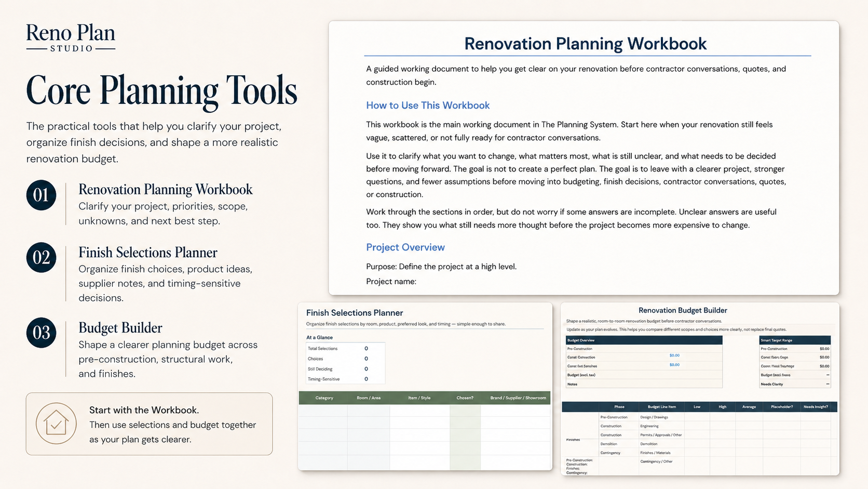The height and width of the screenshot is (489, 868).
Task: Select the Budget Builder list heading
Action: coord(120,328)
